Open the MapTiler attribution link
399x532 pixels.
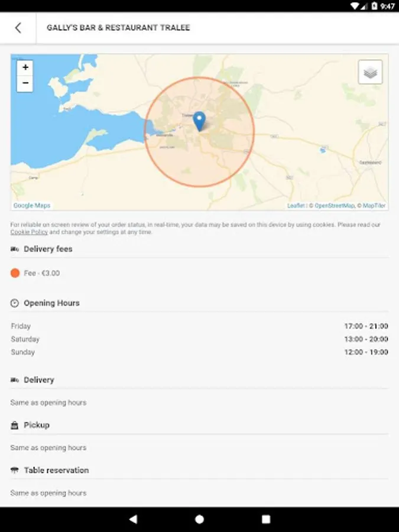point(375,206)
